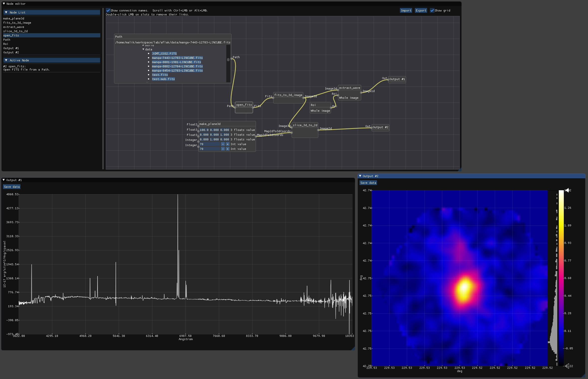
Task: Click the Export button
Action: tap(420, 10)
